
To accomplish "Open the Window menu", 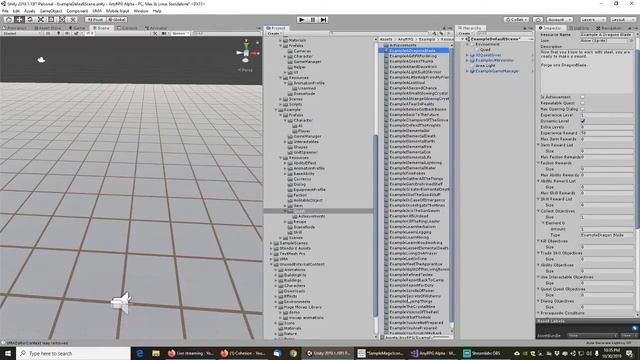I will [141, 11].
